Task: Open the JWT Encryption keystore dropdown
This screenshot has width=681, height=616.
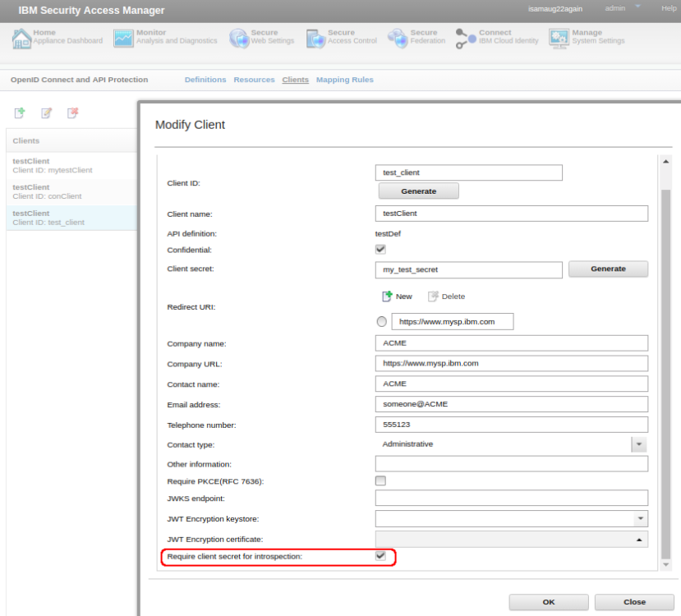Action: (x=640, y=518)
